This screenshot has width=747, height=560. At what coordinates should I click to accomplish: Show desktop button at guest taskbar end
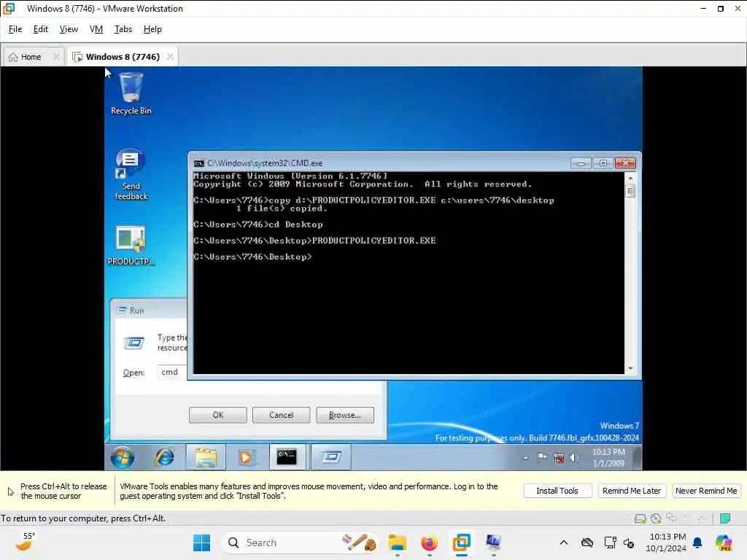click(x=638, y=458)
